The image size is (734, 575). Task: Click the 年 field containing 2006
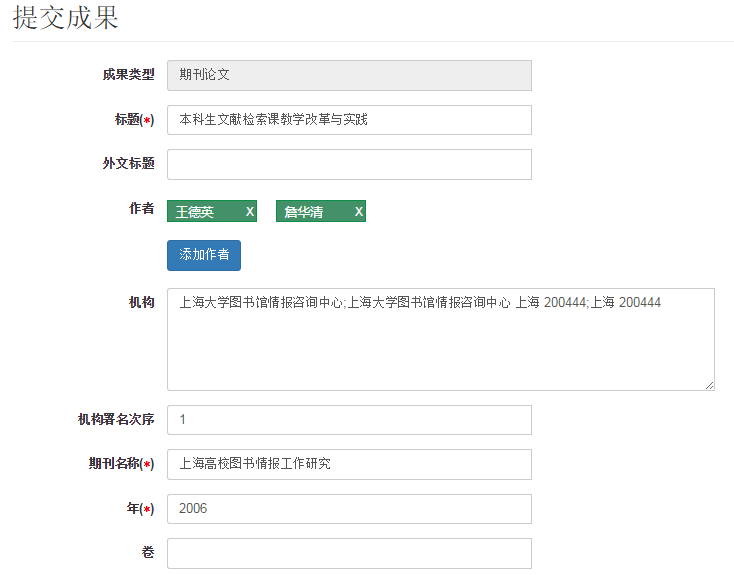(x=349, y=509)
